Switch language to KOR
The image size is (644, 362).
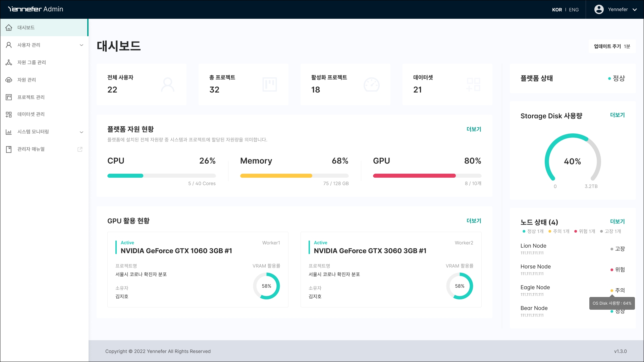point(557,10)
